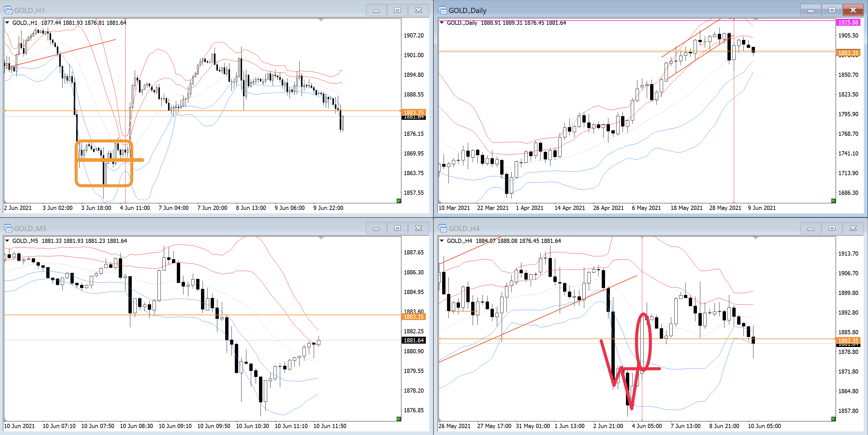Expand the triangle next to GOLD.,Daily label
The height and width of the screenshot is (435, 868).
coord(442,23)
